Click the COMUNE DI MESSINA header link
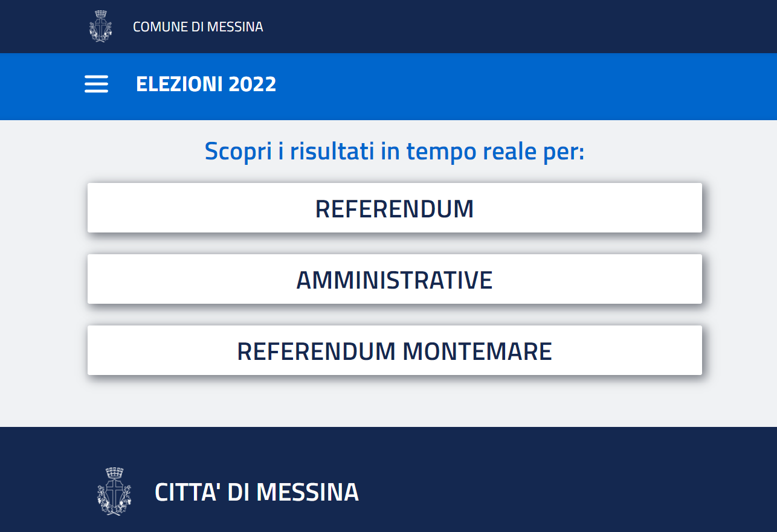 tap(198, 26)
